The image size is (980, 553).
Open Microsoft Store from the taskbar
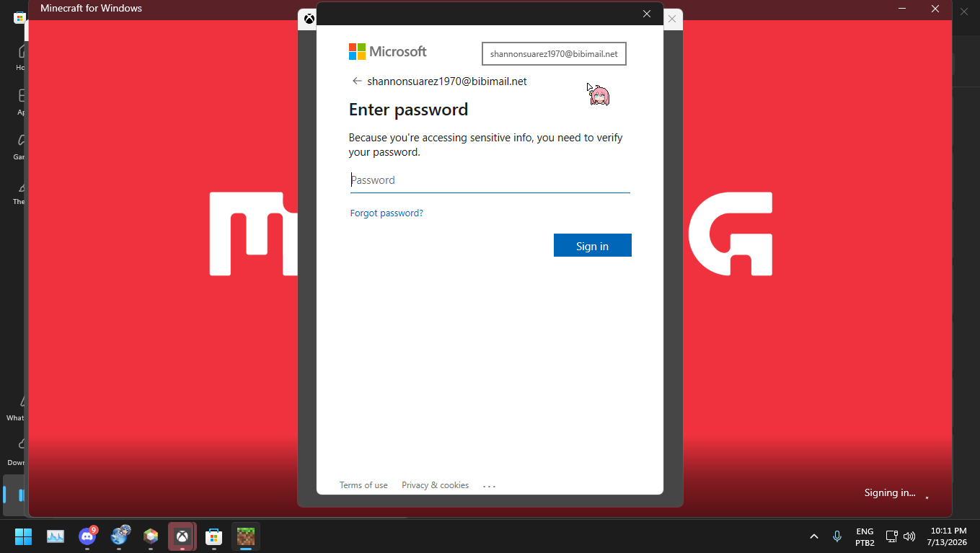click(x=214, y=536)
